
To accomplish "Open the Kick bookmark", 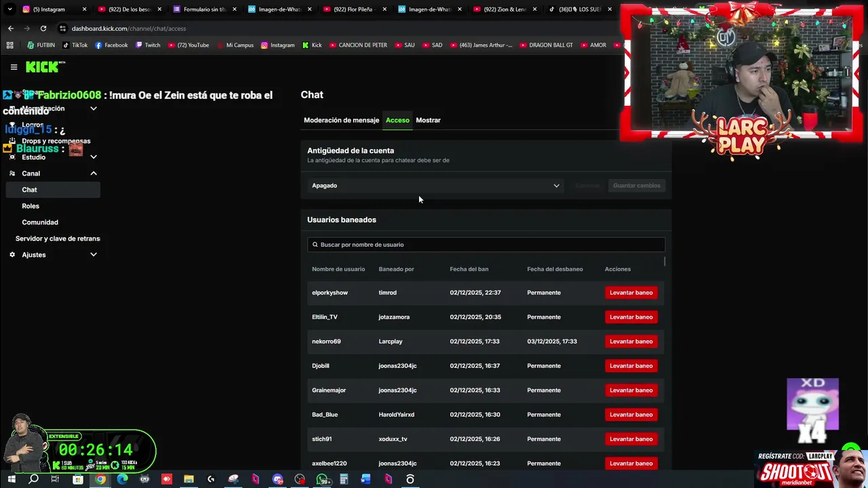I will tap(312, 45).
